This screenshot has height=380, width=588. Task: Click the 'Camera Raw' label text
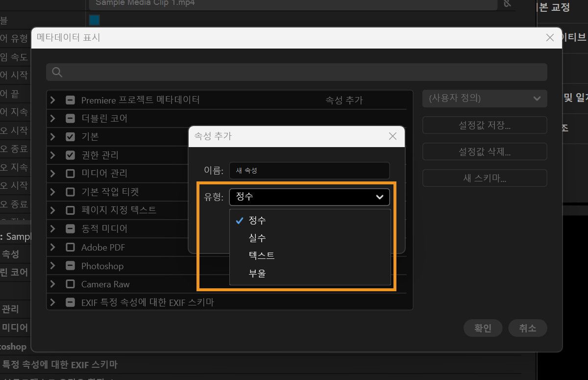click(x=105, y=284)
